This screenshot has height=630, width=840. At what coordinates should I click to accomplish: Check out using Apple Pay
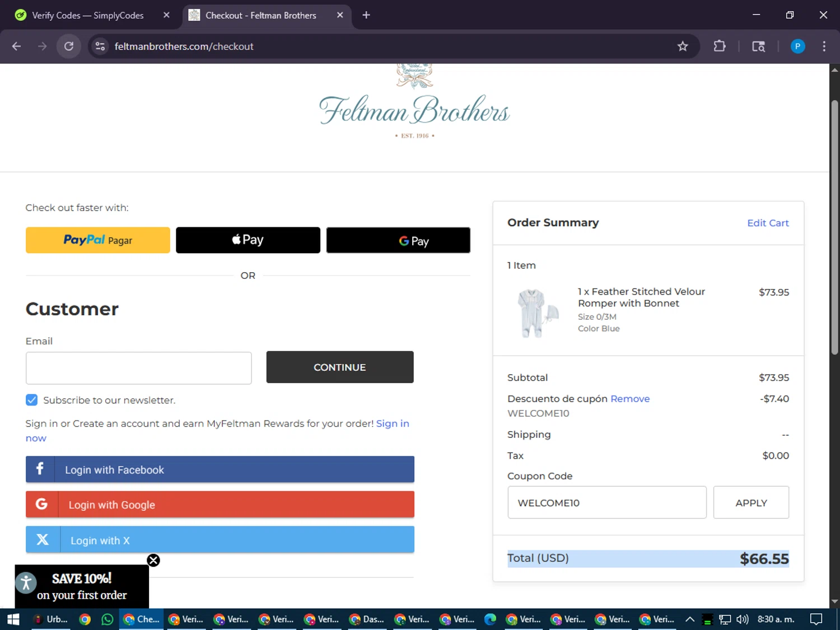click(248, 240)
